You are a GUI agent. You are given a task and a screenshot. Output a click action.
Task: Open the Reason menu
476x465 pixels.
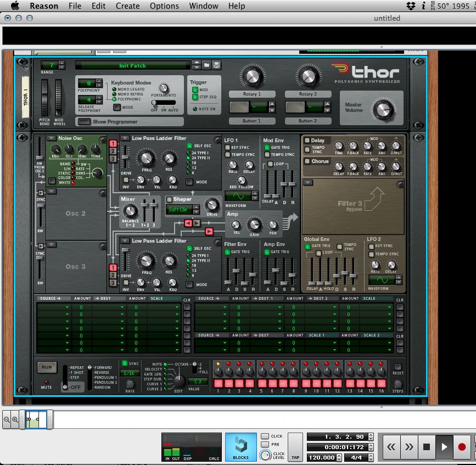coord(44,6)
